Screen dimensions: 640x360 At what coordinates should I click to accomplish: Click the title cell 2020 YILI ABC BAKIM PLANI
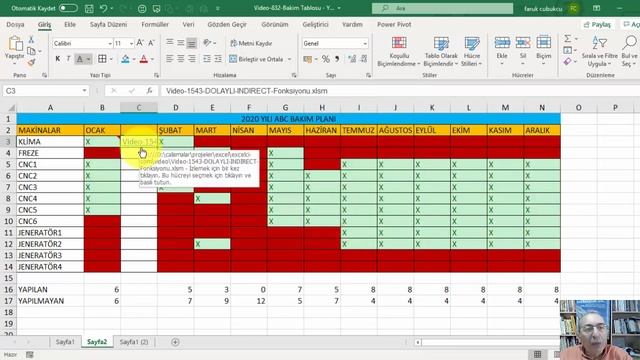point(289,119)
